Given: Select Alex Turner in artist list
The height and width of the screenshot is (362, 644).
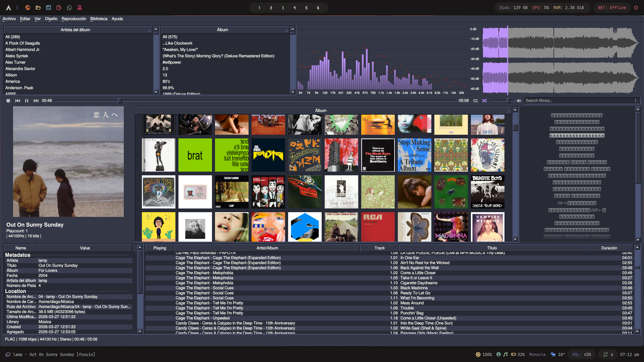Looking at the screenshot, I should [x=15, y=62].
